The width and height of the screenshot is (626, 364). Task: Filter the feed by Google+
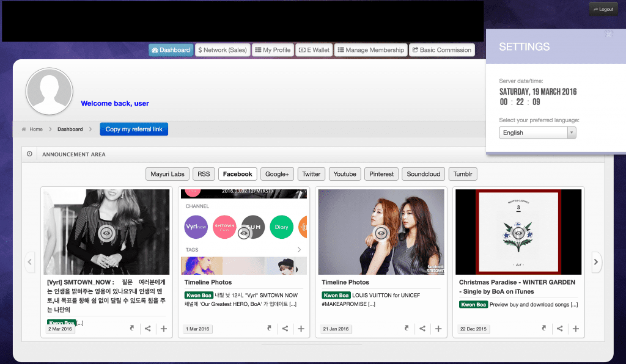coord(277,174)
